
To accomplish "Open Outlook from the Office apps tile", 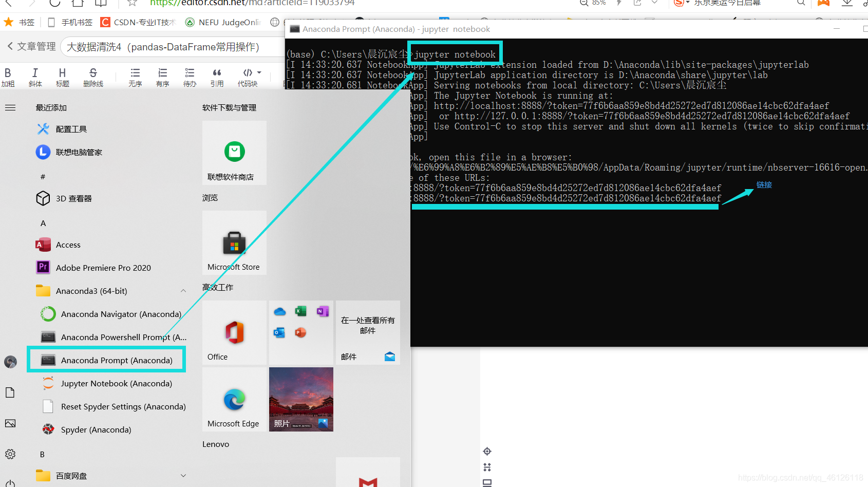I will click(x=279, y=333).
